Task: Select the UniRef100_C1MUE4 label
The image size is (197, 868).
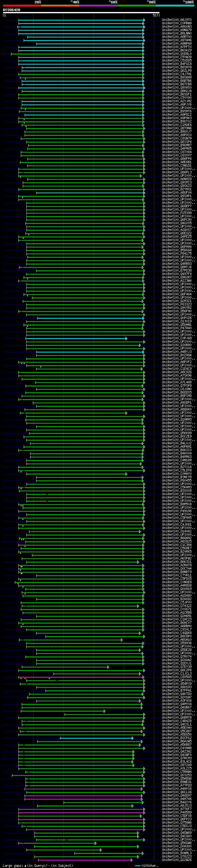Action: (177, 125)
